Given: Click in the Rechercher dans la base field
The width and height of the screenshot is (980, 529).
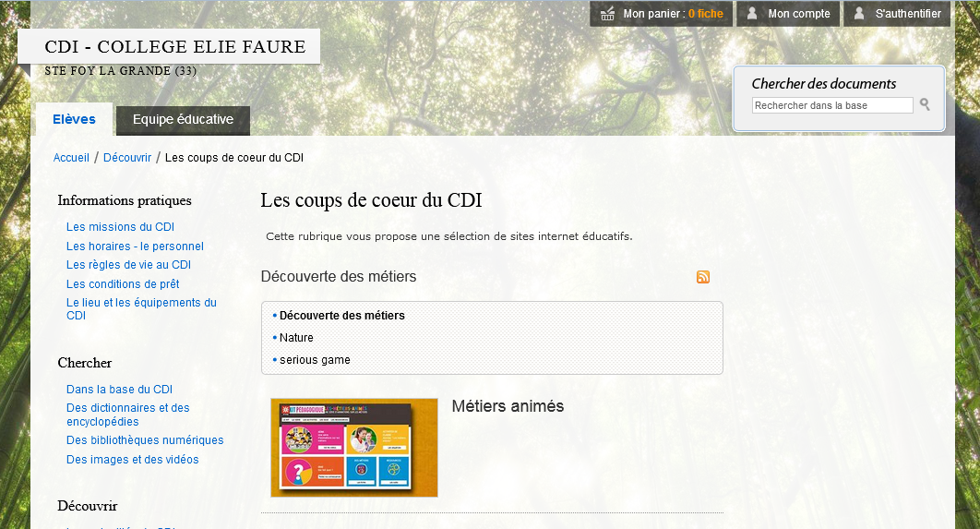Looking at the screenshot, I should (x=831, y=105).
